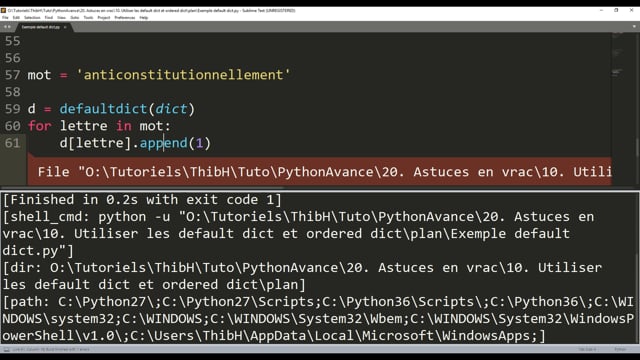Close the Exemple default dict.py tab
This screenshot has height=360, width=640.
point(65,27)
